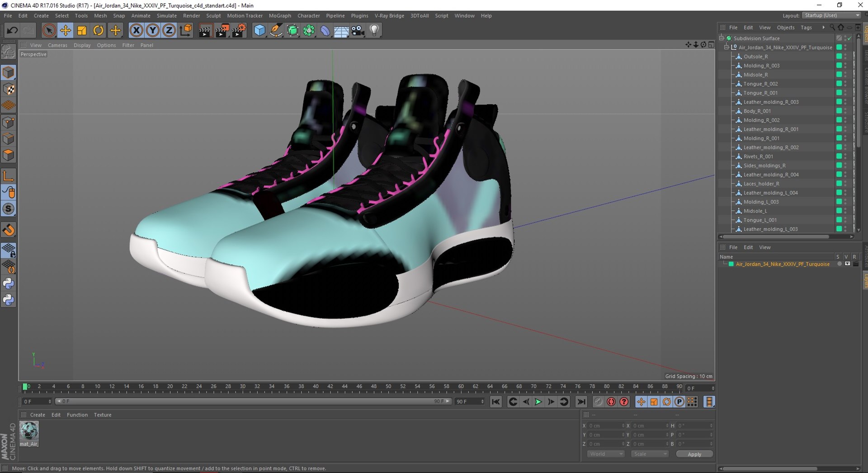
Task: Toggle X axis lock
Action: pos(136,30)
